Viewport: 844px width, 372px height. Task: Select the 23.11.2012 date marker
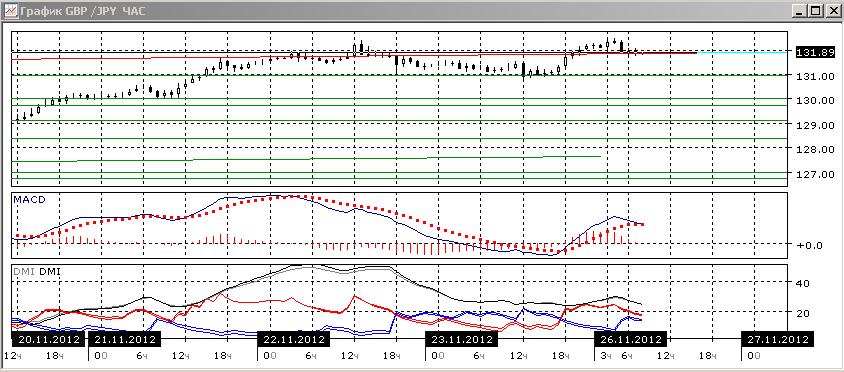[x=461, y=340]
